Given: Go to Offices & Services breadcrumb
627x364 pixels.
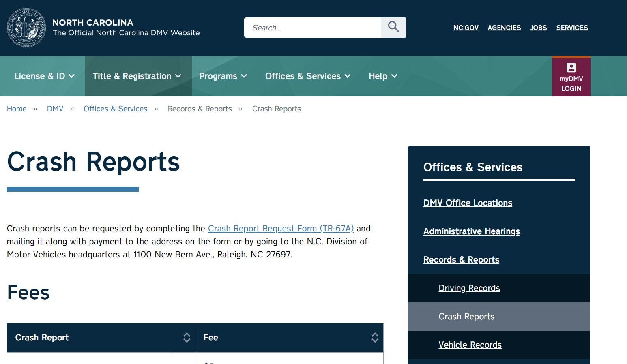Looking at the screenshot, I should pyautogui.click(x=115, y=109).
